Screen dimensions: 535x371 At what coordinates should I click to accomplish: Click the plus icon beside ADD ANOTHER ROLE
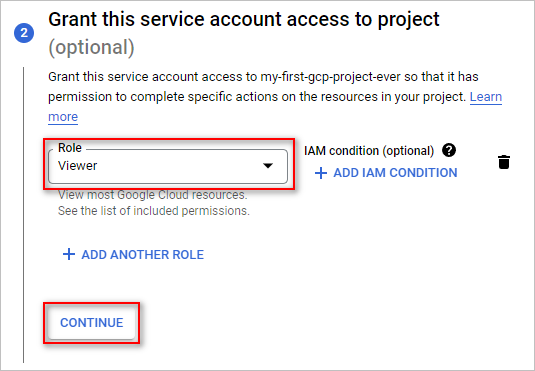[69, 254]
